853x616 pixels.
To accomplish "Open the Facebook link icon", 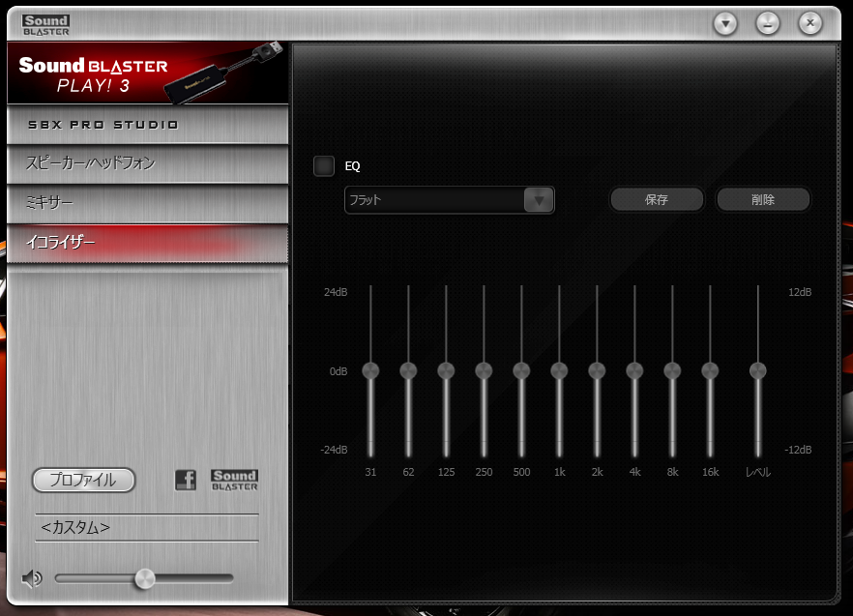I will tap(186, 480).
